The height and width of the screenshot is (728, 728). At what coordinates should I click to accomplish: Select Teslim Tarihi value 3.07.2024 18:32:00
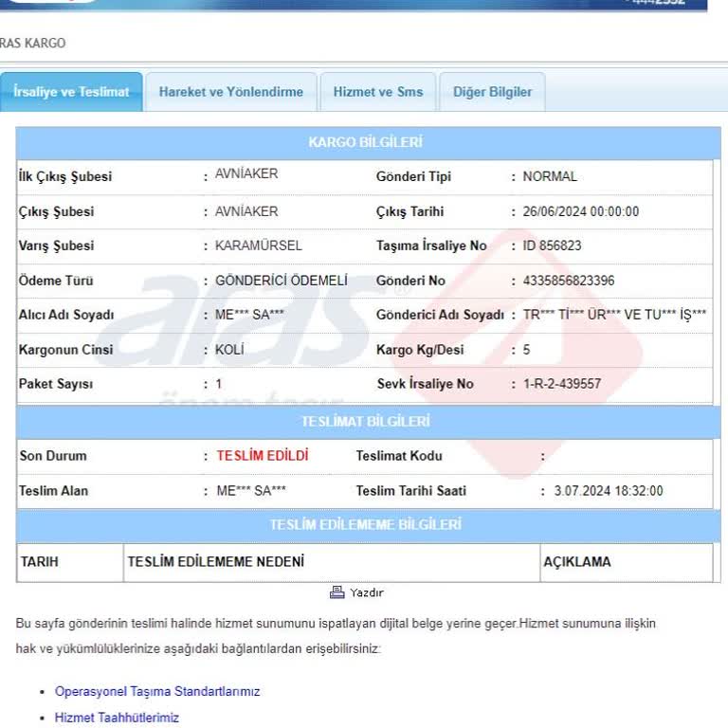point(609,491)
